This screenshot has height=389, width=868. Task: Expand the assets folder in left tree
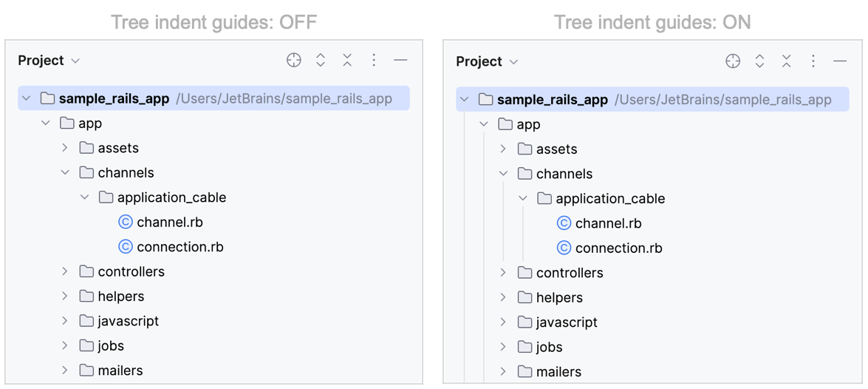[65, 148]
